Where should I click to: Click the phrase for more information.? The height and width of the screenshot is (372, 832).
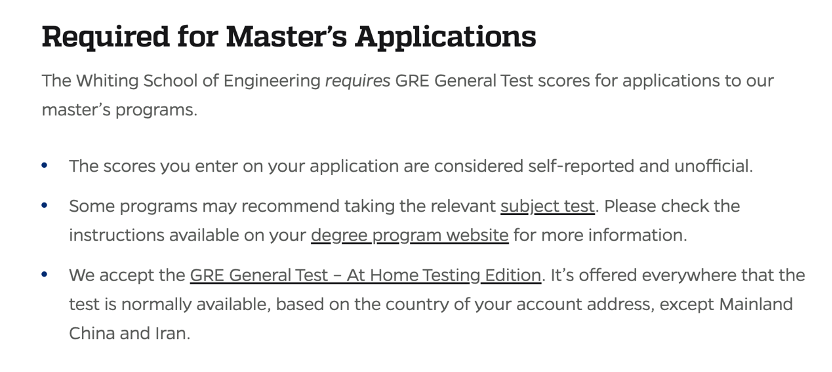coord(600,235)
